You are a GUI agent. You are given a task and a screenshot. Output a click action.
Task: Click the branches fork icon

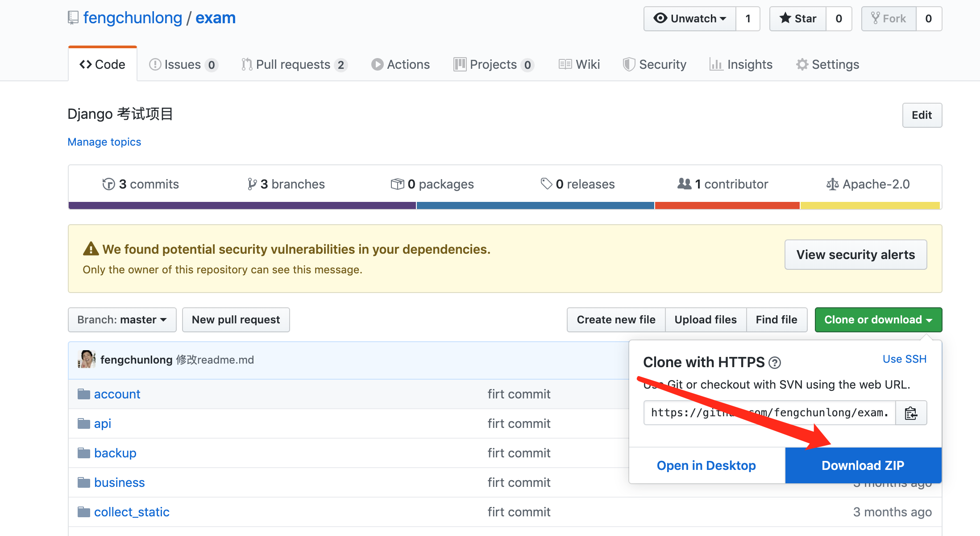[x=252, y=184]
